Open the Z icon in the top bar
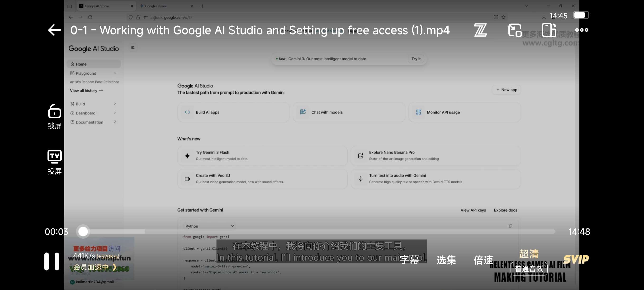This screenshot has height=290, width=644. pos(480,30)
